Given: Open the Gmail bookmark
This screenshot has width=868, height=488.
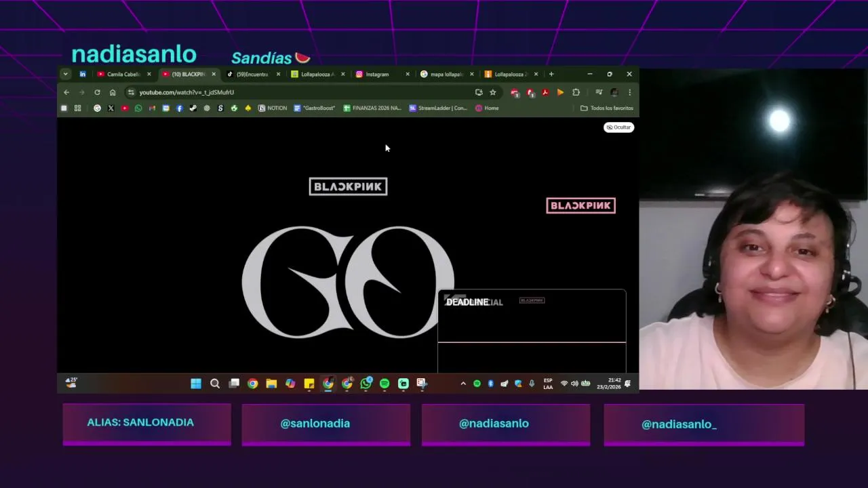Looking at the screenshot, I should pyautogui.click(x=152, y=108).
